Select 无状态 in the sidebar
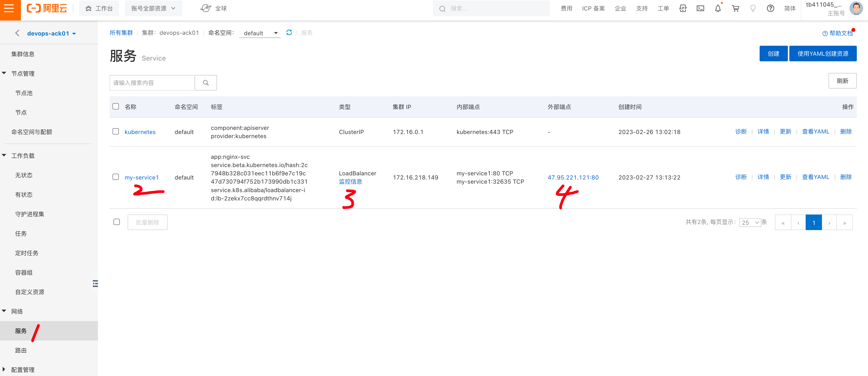This screenshot has height=376, width=868. 24,175
